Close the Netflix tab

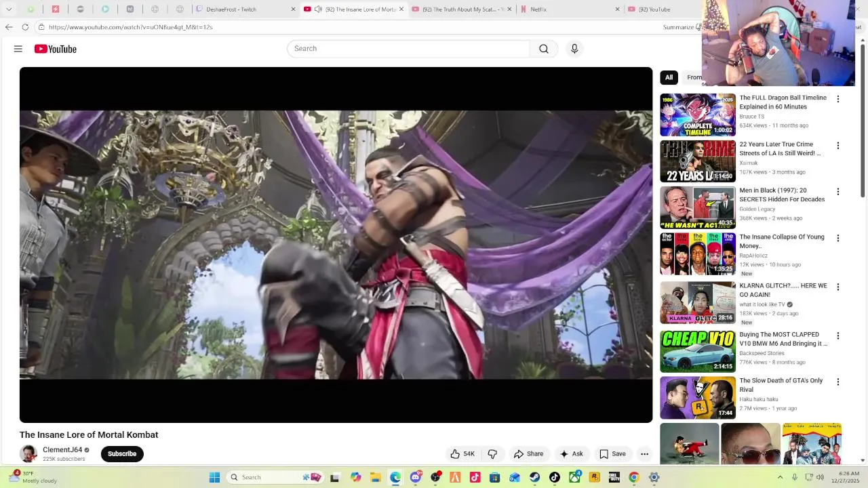(617, 9)
